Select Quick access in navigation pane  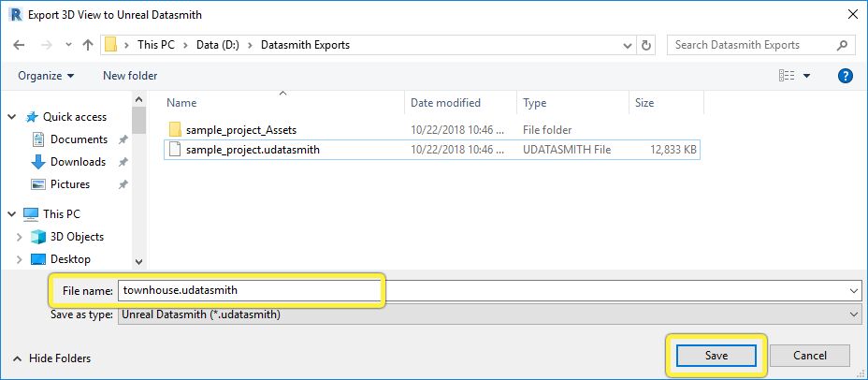[x=75, y=117]
